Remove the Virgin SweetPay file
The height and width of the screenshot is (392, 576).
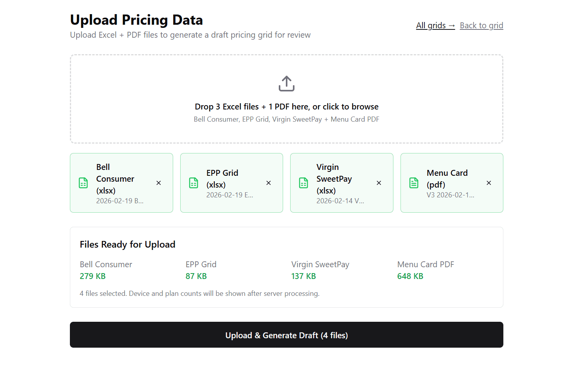[379, 182]
